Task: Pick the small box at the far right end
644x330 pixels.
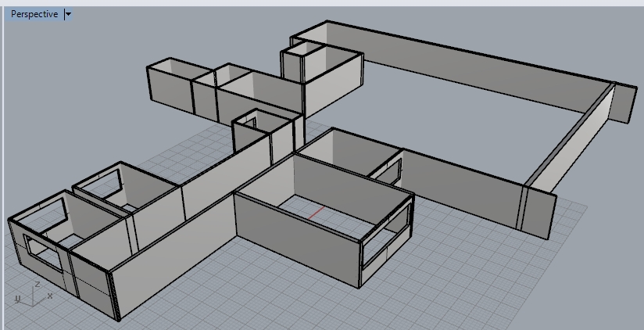Action: 624,102
